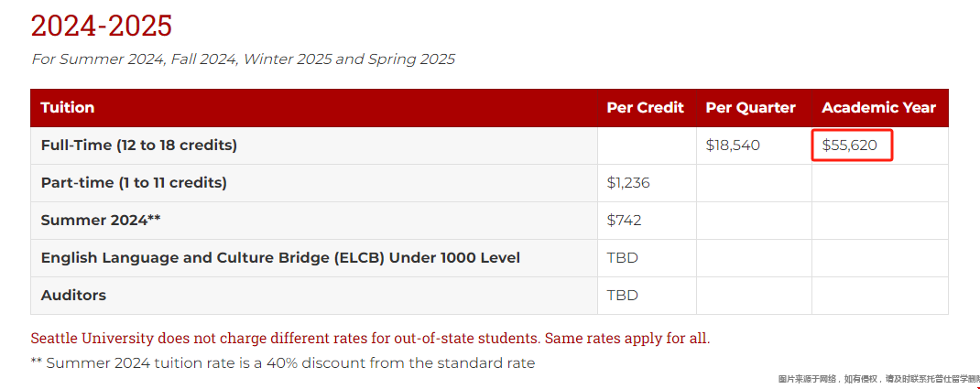Click the red Seattle University out-of-state rates notice
This screenshot has height=389, width=980.
coord(370,339)
